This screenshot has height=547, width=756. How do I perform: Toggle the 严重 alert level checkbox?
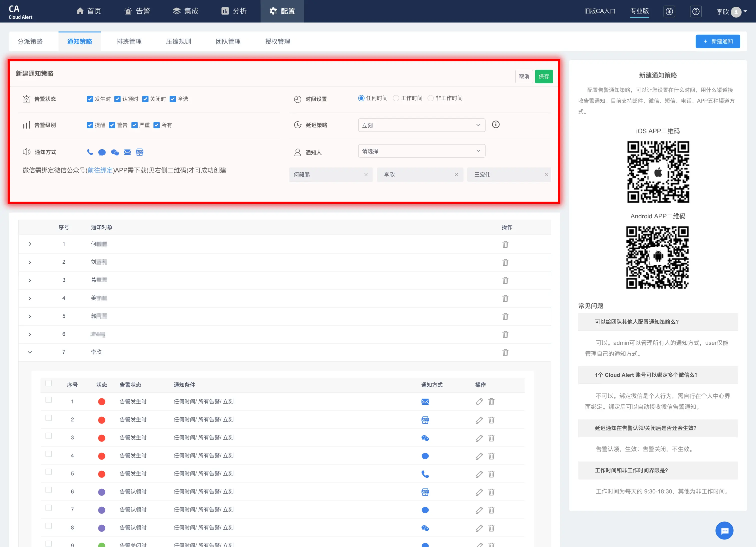pyautogui.click(x=135, y=125)
